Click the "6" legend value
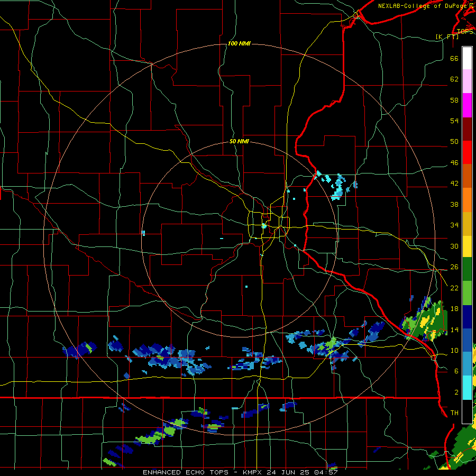 [x=456, y=371]
